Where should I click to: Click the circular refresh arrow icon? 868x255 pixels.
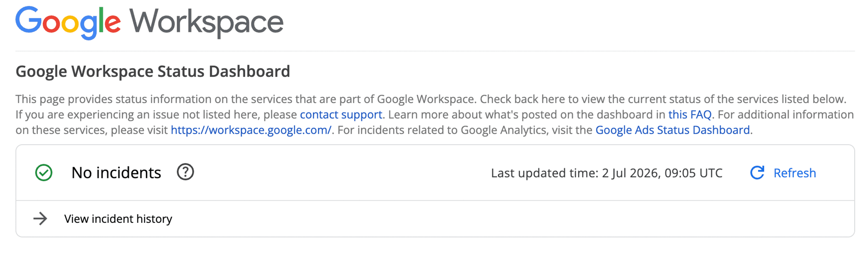[x=757, y=173]
